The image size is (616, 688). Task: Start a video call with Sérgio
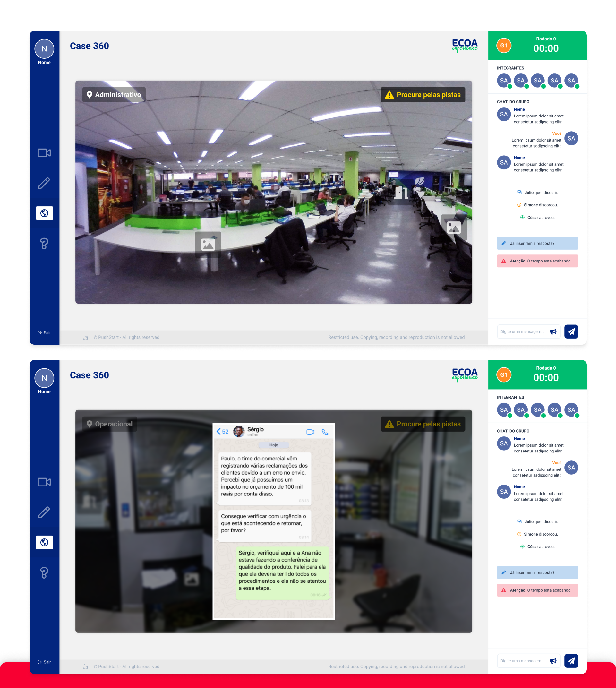click(x=310, y=432)
